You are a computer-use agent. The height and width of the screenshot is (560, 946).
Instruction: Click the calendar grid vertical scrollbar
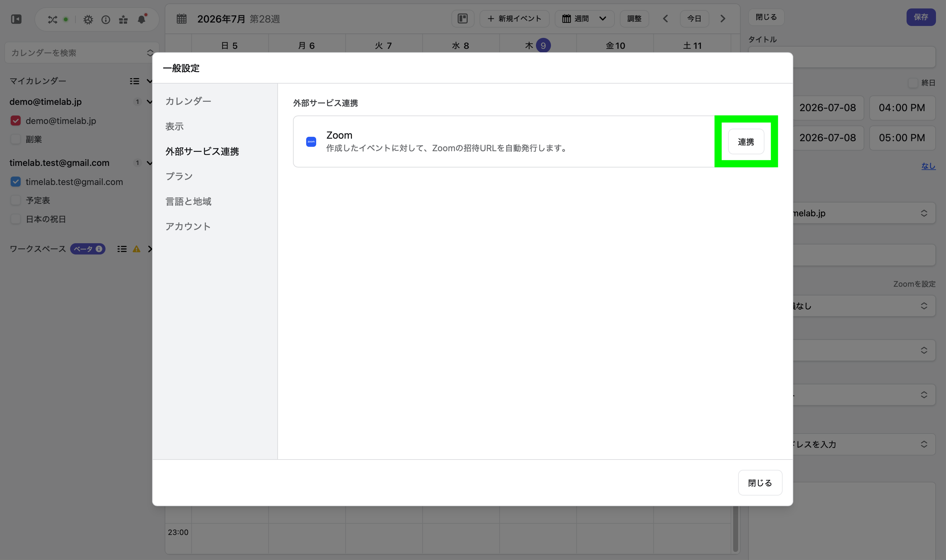tap(735, 528)
